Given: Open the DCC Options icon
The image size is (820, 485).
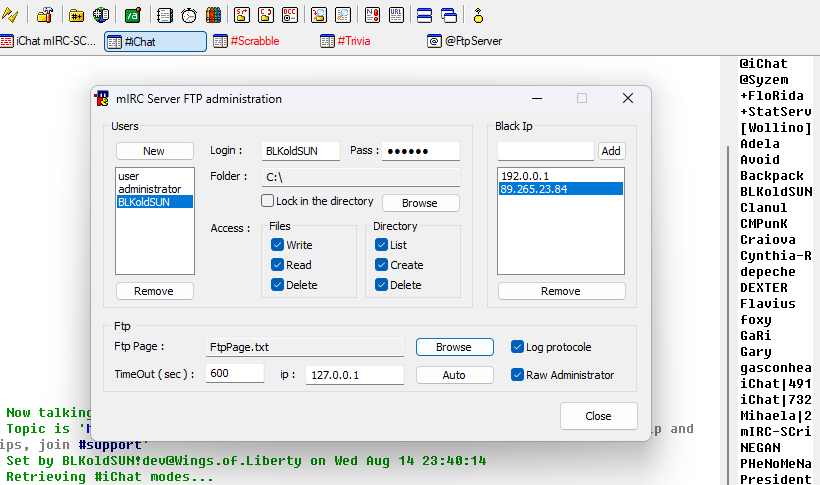Looking at the screenshot, I should [x=290, y=15].
